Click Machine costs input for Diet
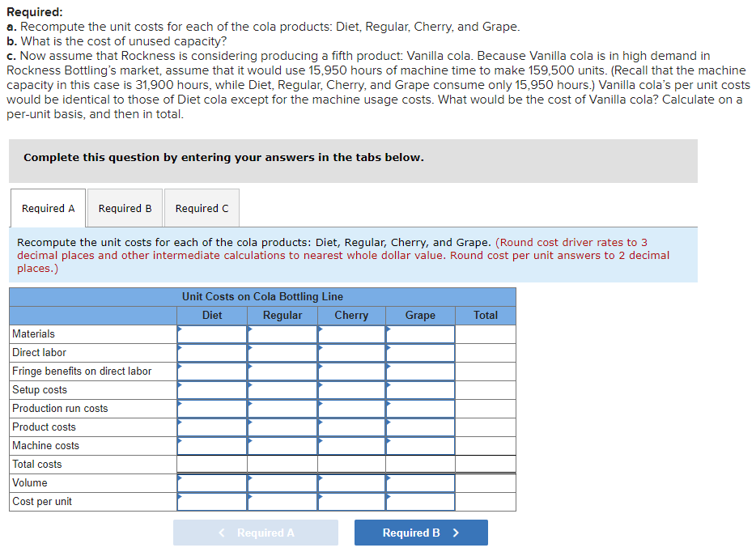Image resolution: width=756 pixels, height=552 pixels. coord(212,446)
